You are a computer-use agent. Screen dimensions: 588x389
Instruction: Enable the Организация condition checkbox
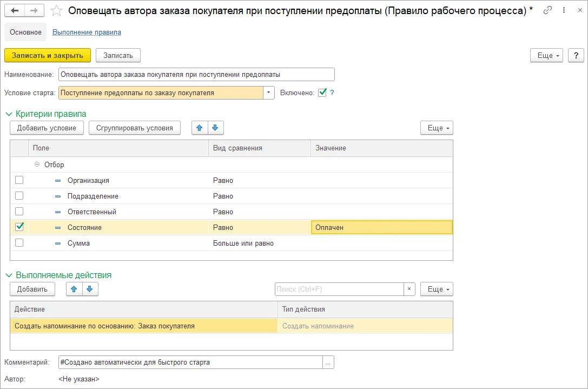(19, 180)
